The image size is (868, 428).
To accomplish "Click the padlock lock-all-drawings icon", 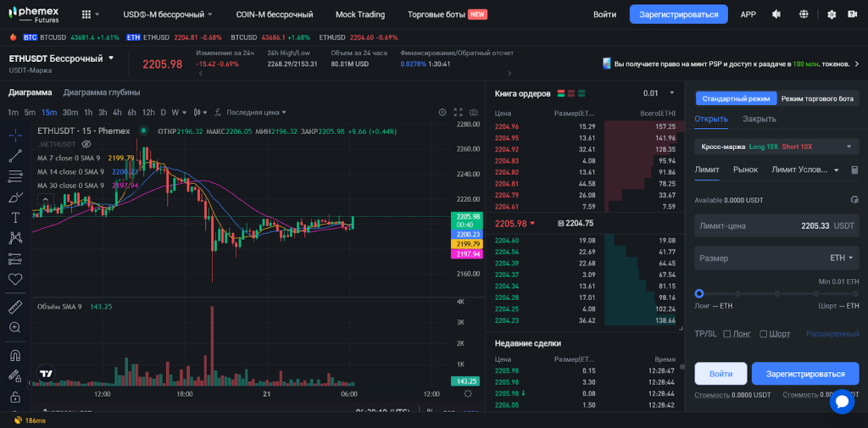I will pos(15,397).
